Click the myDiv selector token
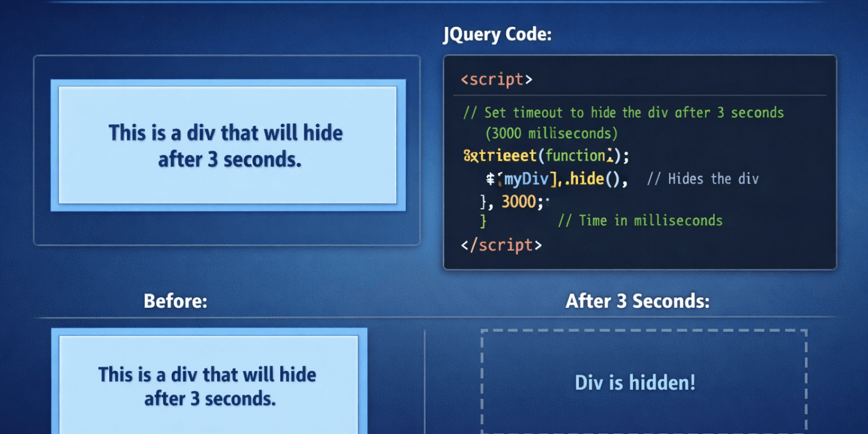Image resolution: width=868 pixels, height=434 pixels. [x=524, y=178]
